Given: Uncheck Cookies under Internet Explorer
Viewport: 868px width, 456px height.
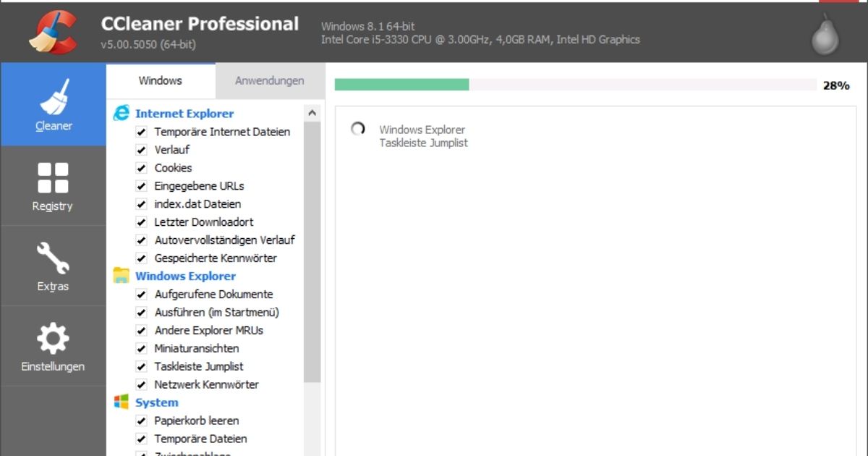Looking at the screenshot, I should tap(142, 167).
